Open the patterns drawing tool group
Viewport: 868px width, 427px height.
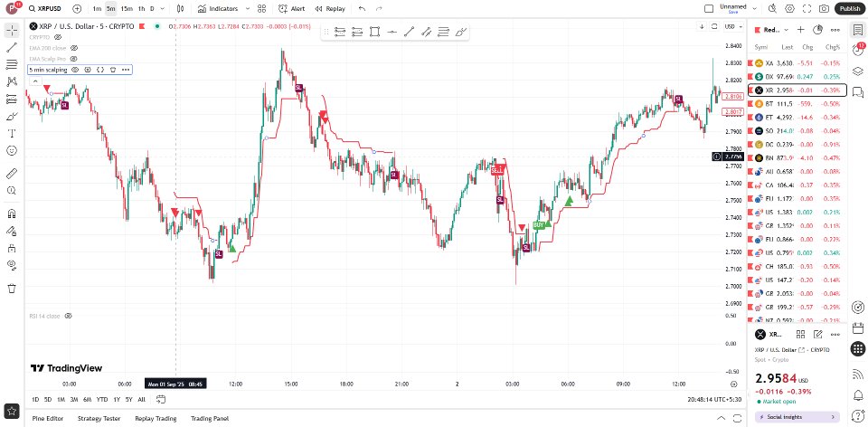(x=12, y=82)
